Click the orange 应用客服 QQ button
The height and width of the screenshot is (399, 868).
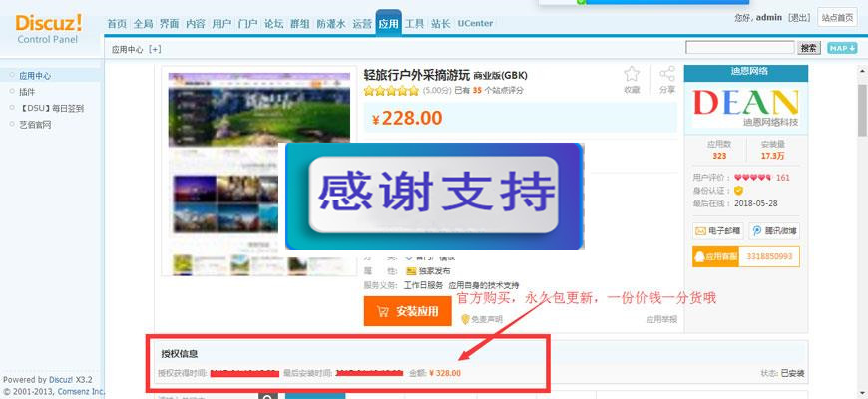pos(716,257)
